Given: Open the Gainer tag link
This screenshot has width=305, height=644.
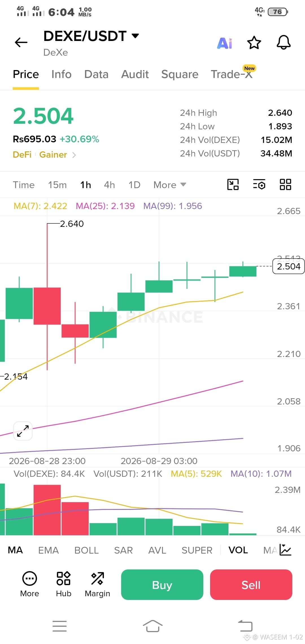Looking at the screenshot, I should coord(53,155).
